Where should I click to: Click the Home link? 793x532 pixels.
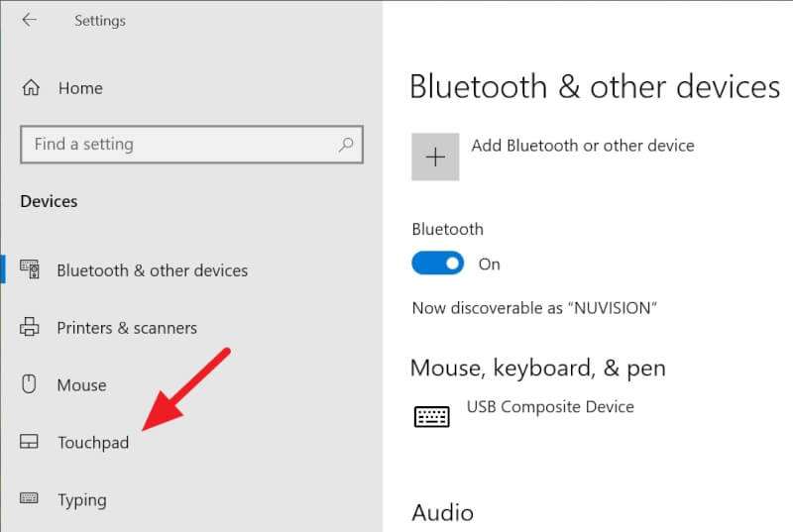[x=80, y=88]
